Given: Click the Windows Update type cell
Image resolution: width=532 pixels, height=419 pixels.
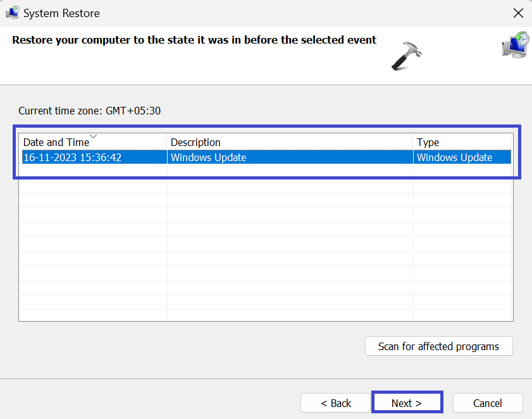Looking at the screenshot, I should tap(454, 157).
